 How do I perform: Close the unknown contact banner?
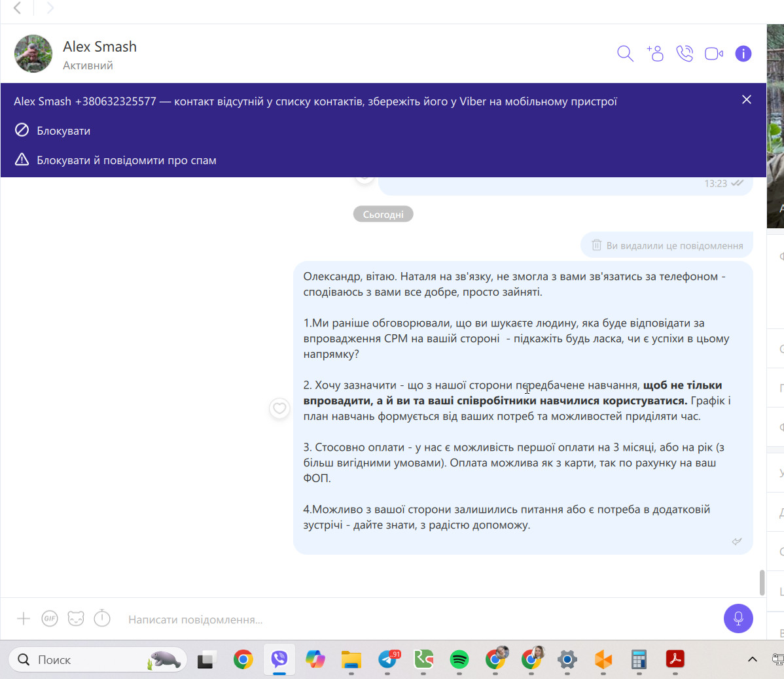pyautogui.click(x=747, y=100)
